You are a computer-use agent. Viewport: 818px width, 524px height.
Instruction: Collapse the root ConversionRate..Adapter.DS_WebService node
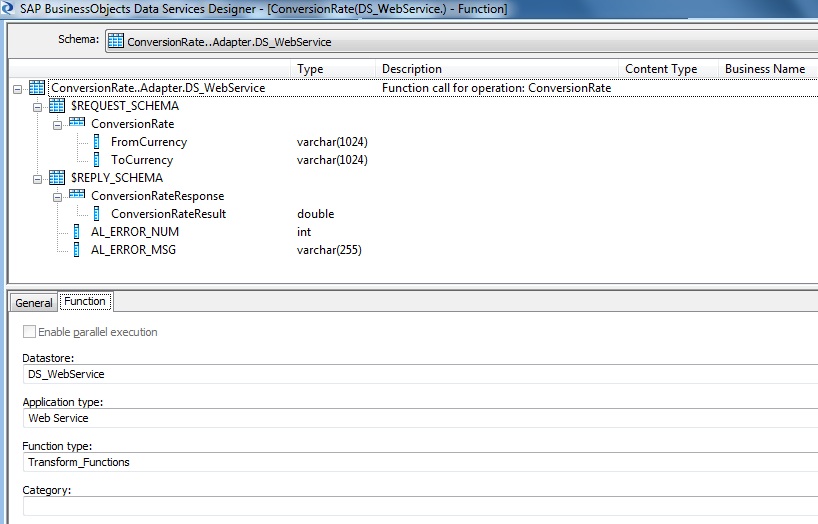(18, 89)
